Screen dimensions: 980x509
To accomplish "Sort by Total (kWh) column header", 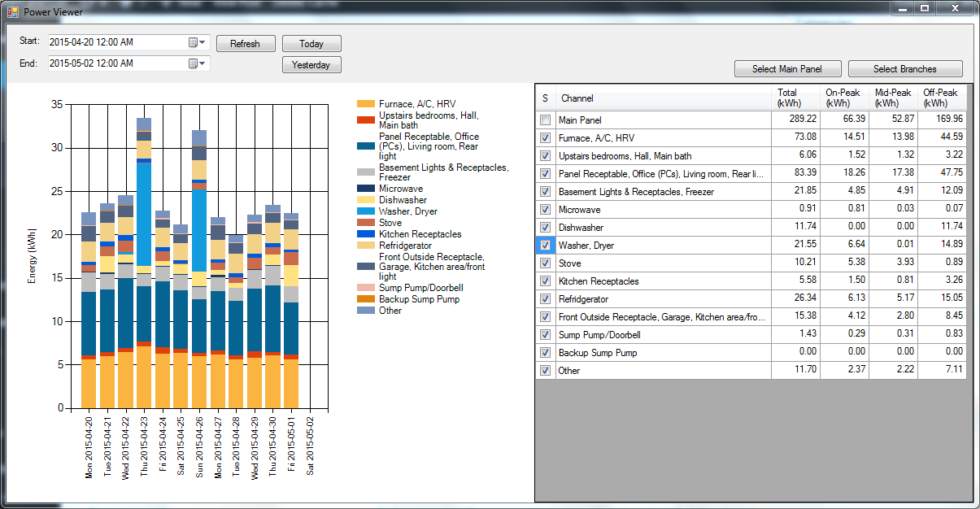I will point(795,98).
